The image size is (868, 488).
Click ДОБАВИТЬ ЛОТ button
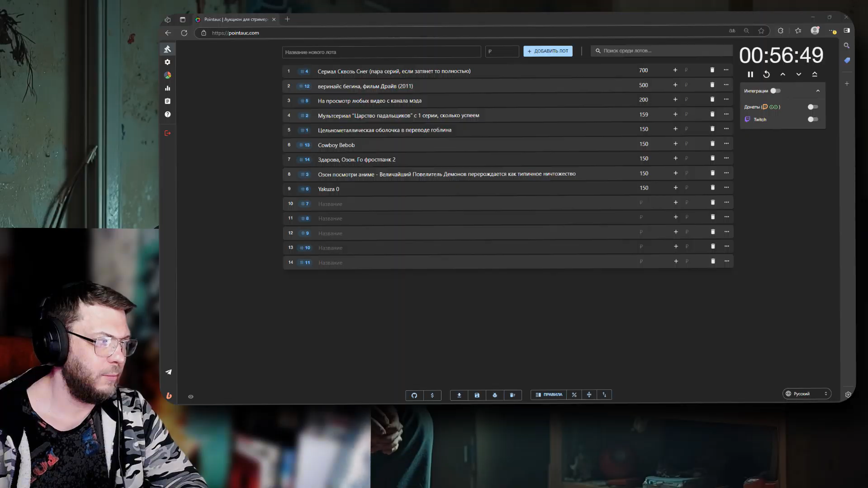548,51
